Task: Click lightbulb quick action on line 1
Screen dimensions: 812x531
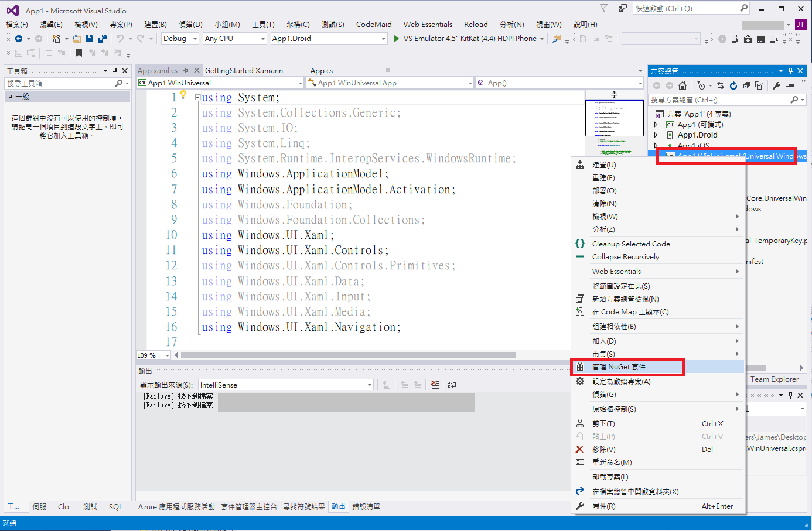Action: [x=183, y=94]
